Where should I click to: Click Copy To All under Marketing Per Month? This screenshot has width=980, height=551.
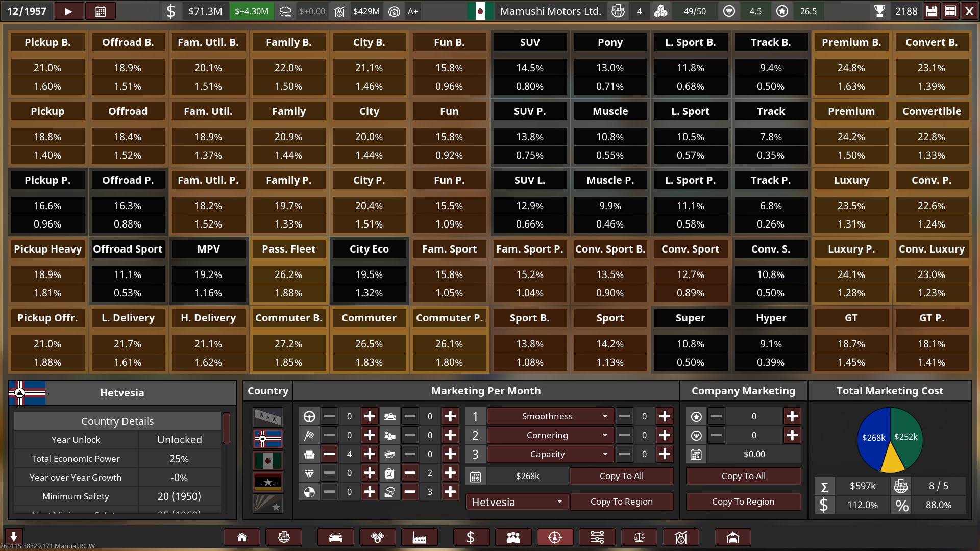pos(621,476)
